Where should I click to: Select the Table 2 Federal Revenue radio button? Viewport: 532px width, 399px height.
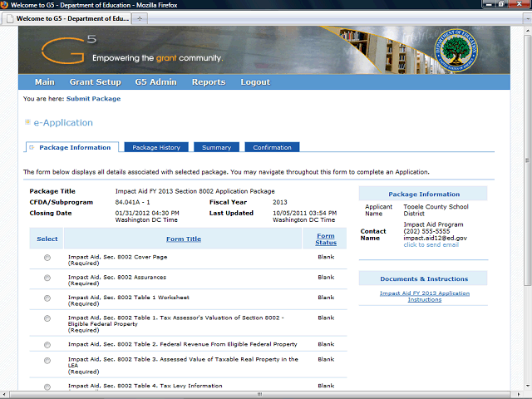coord(47,345)
